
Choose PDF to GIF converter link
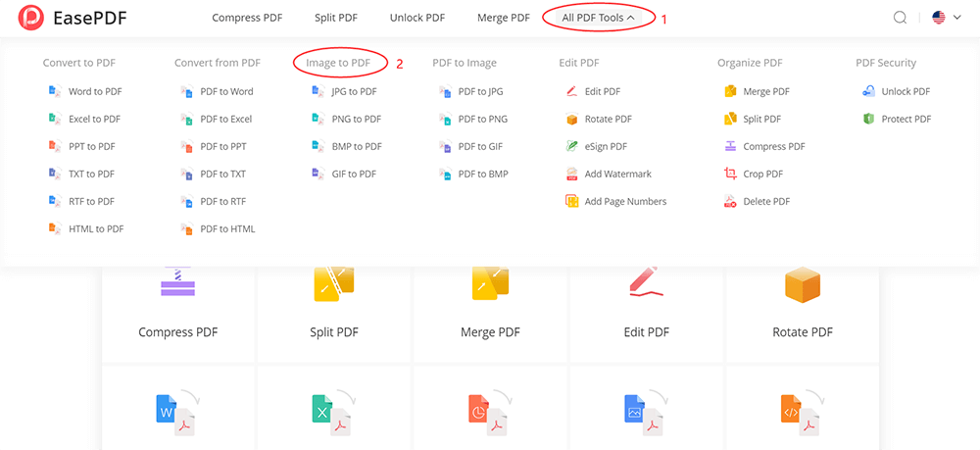[x=480, y=146]
